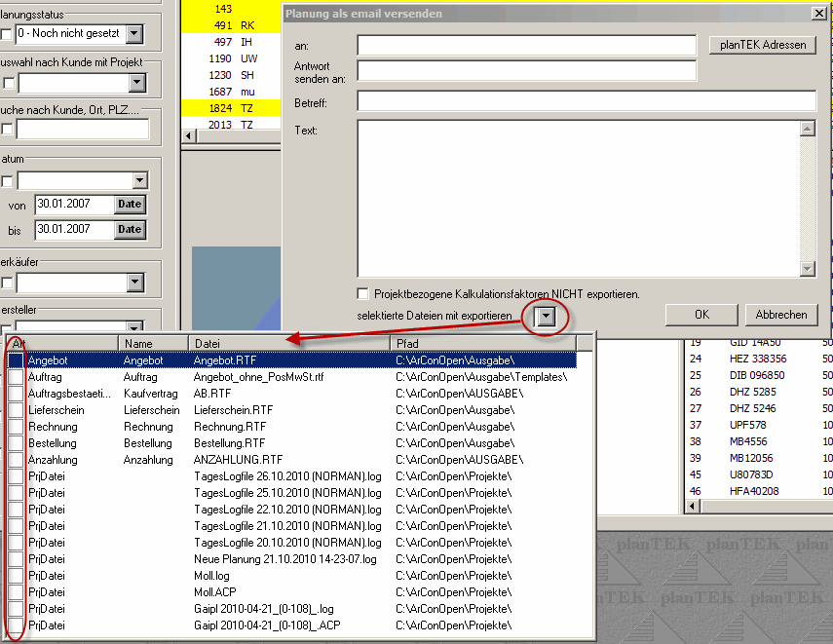Image resolution: width=833 pixels, height=644 pixels.
Task: Open the Date picker for bis date
Action: tap(130, 230)
